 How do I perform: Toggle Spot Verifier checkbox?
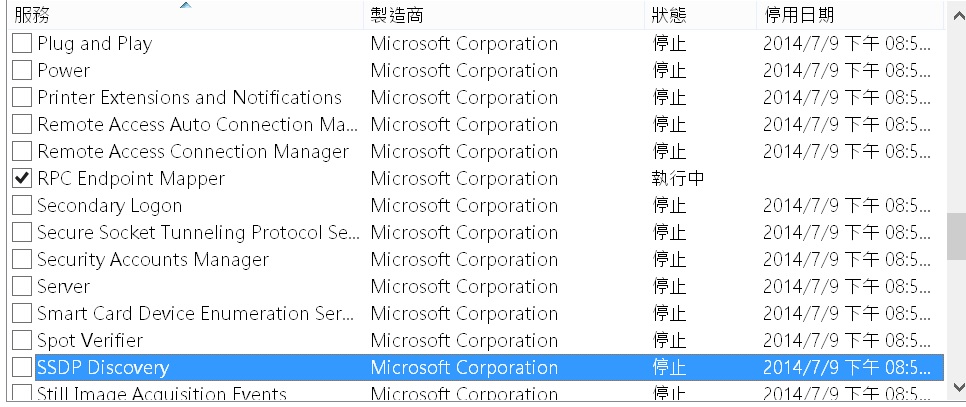(x=22, y=341)
